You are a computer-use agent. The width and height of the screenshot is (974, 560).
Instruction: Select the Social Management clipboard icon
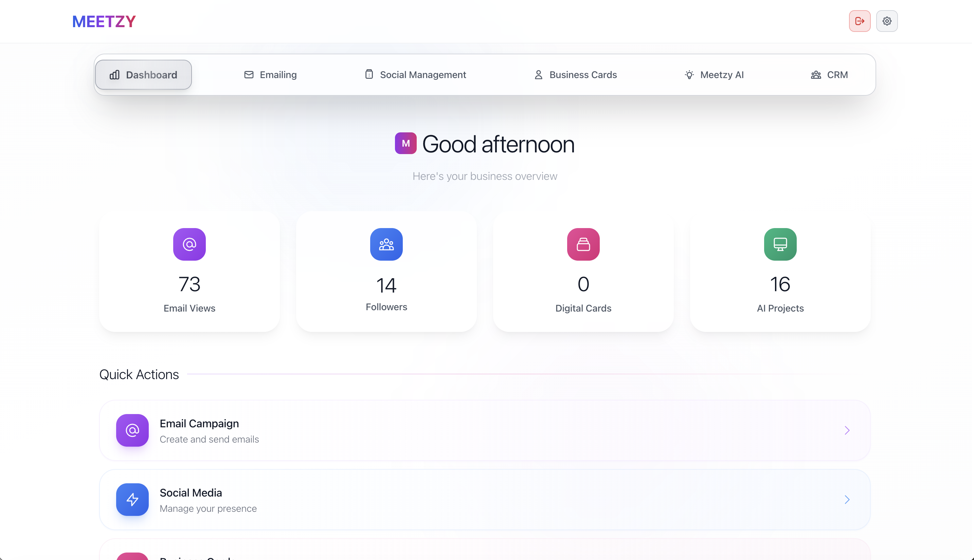(369, 74)
